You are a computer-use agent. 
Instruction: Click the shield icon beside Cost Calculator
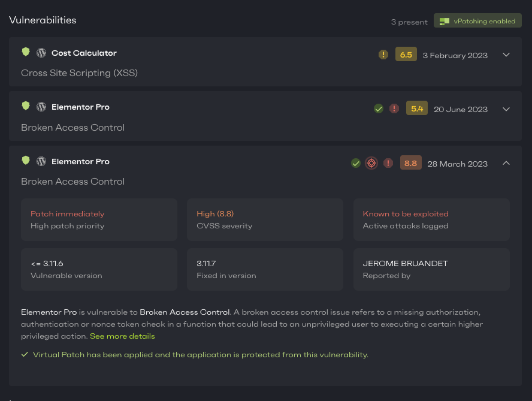coord(26,53)
